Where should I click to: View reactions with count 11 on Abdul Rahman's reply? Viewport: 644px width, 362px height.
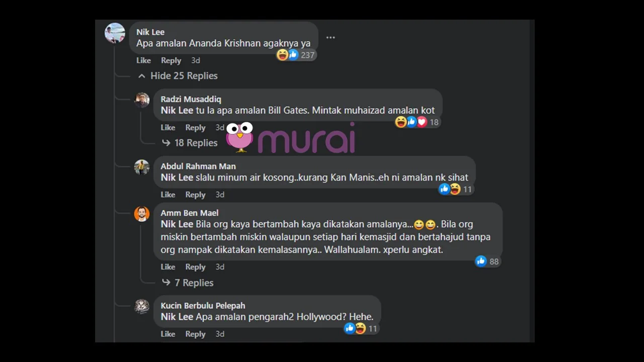pos(456,190)
